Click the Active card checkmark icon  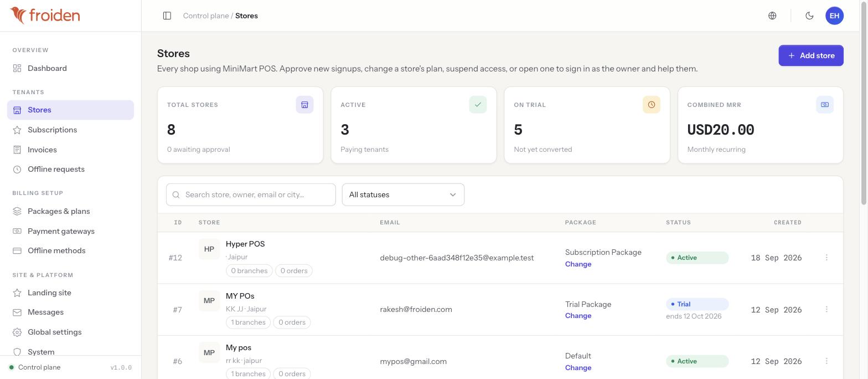(478, 105)
